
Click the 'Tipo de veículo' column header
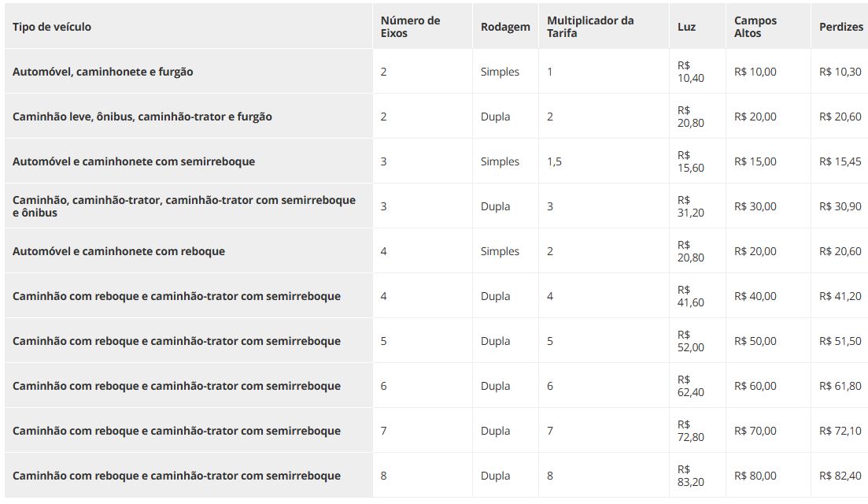point(52,27)
